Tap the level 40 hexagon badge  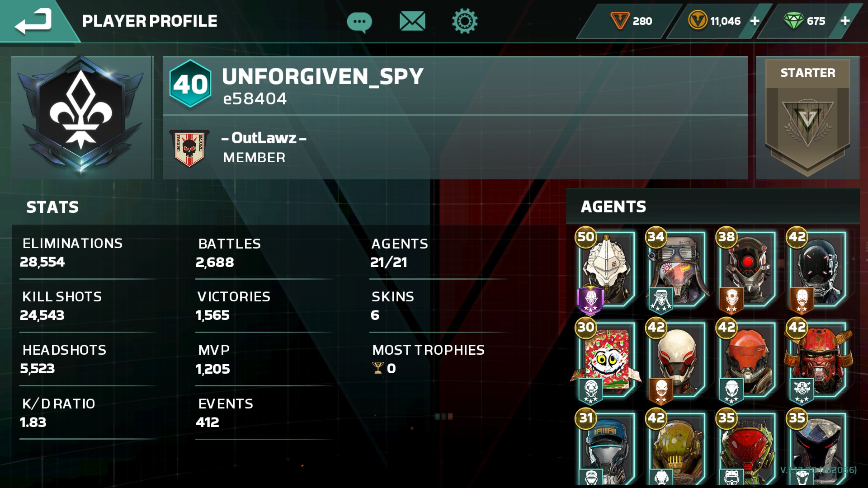tap(190, 84)
